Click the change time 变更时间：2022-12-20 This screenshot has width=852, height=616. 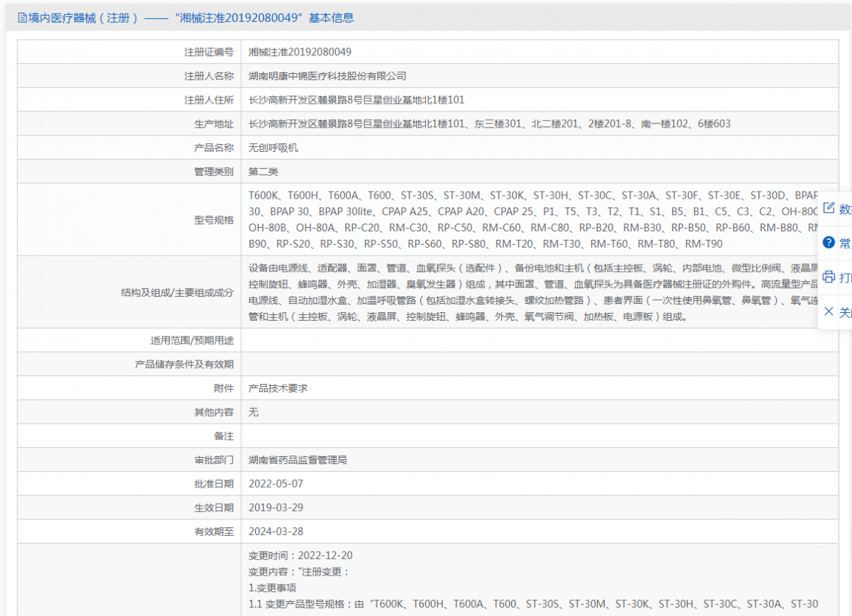pos(300,556)
